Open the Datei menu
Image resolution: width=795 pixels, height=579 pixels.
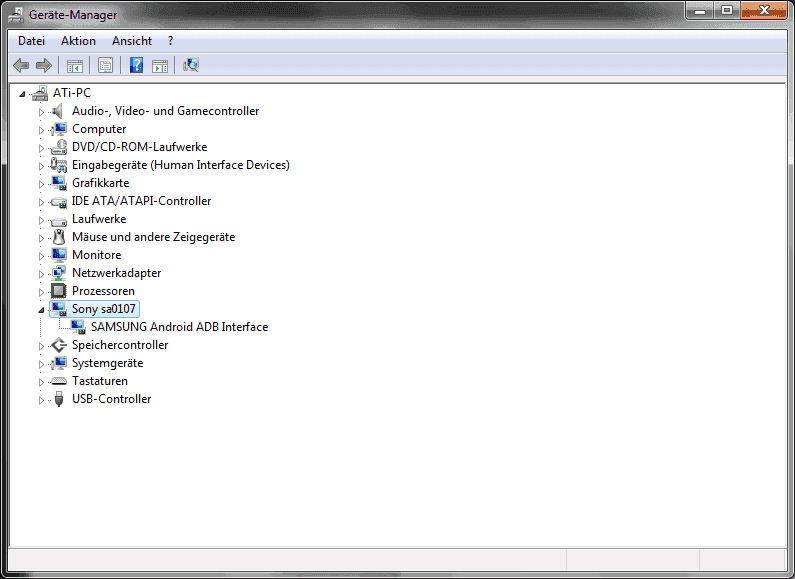pos(31,41)
